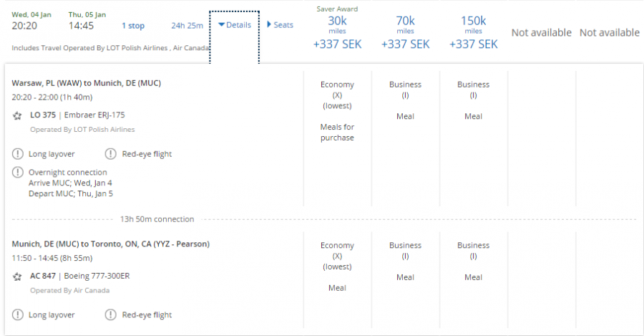Click Long layover warning icon for Warsaw–Munich flight
Viewport: 644px width, 336px height.
point(18,153)
